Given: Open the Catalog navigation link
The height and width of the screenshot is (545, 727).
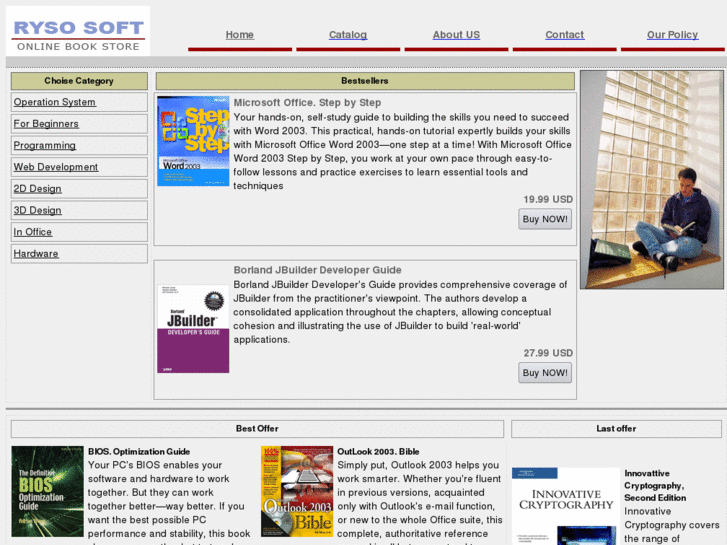Looking at the screenshot, I should 348,35.
